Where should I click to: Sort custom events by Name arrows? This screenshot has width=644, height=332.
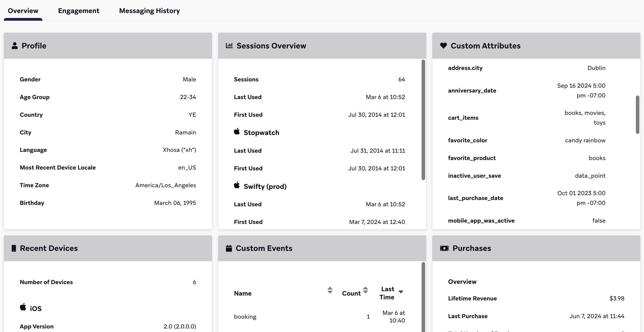(330, 290)
